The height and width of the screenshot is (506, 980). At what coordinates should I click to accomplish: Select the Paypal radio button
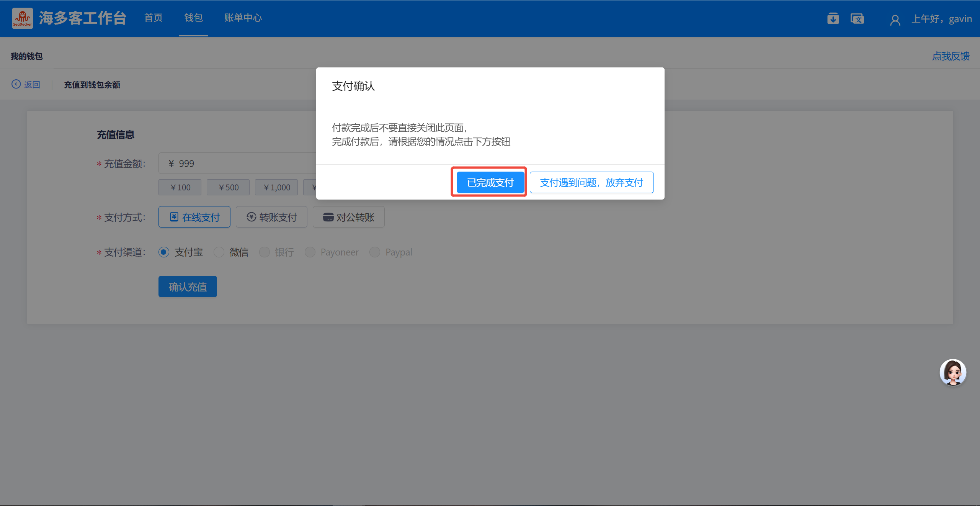click(x=375, y=252)
